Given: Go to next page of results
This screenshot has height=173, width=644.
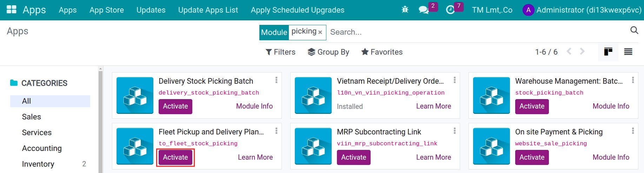Looking at the screenshot, I should point(582,51).
